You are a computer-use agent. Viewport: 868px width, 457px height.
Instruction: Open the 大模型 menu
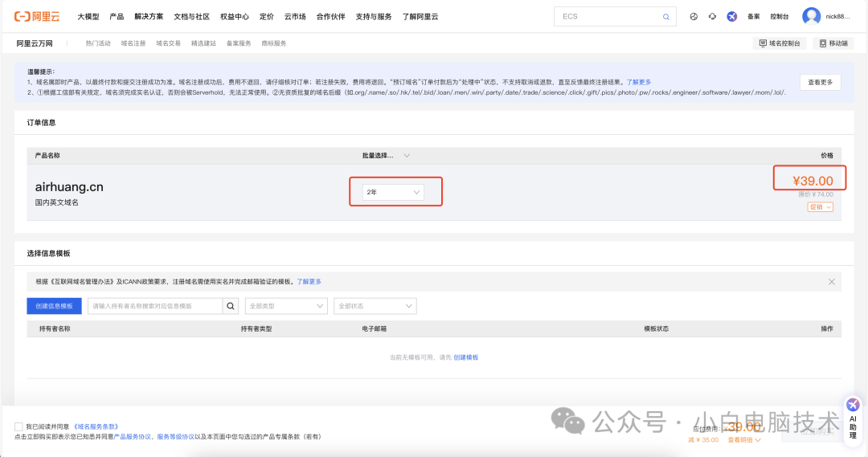88,17
